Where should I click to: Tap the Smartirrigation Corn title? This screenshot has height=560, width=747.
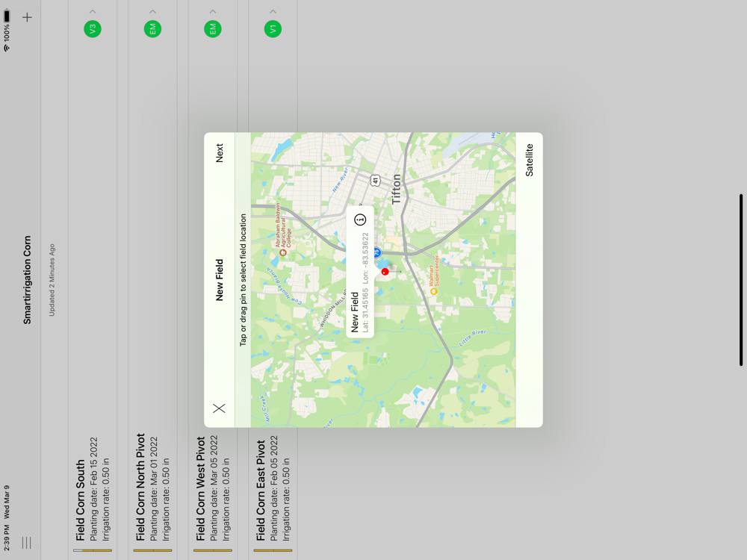[x=27, y=280]
